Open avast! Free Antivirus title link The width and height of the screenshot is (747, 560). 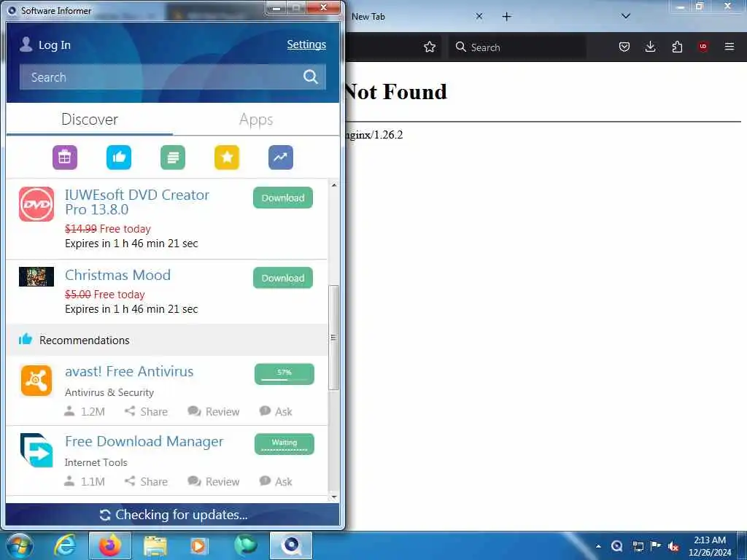coord(129,371)
